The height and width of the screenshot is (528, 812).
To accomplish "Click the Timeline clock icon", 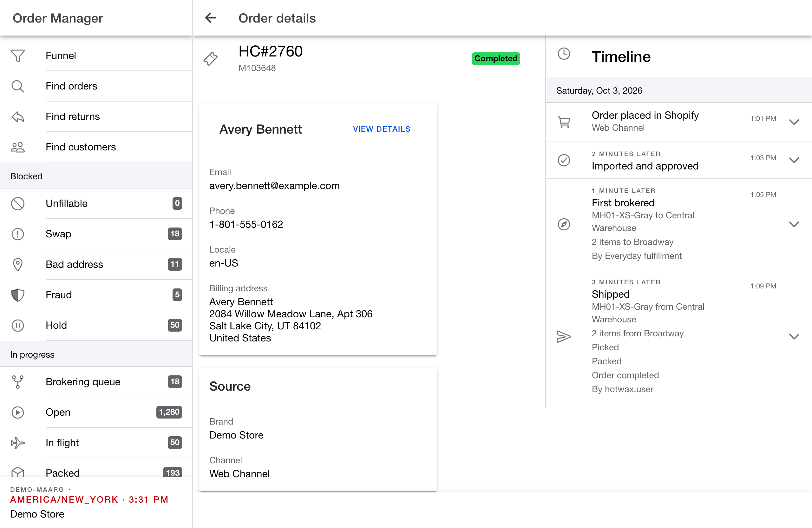I will click(x=564, y=54).
